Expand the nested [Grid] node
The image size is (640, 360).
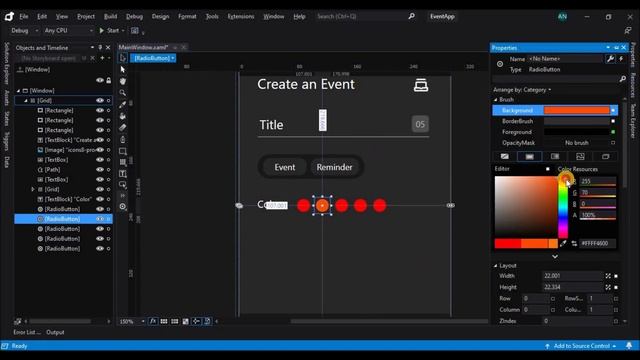(33, 189)
